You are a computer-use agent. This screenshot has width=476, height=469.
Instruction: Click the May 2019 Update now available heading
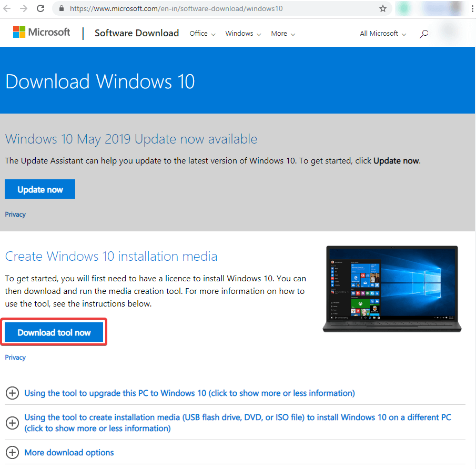pos(131,139)
